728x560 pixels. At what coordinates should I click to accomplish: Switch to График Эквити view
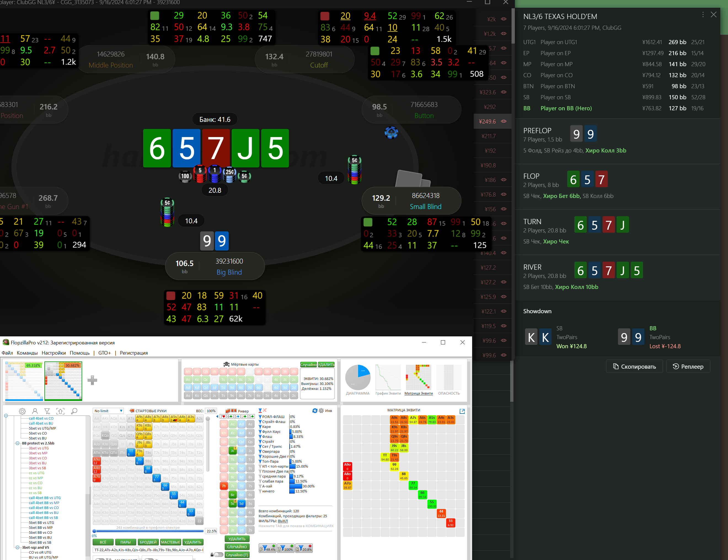(x=388, y=380)
